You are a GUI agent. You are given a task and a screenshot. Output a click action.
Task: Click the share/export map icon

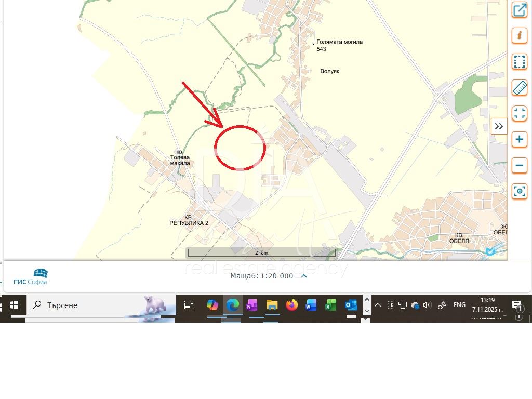[519, 10]
